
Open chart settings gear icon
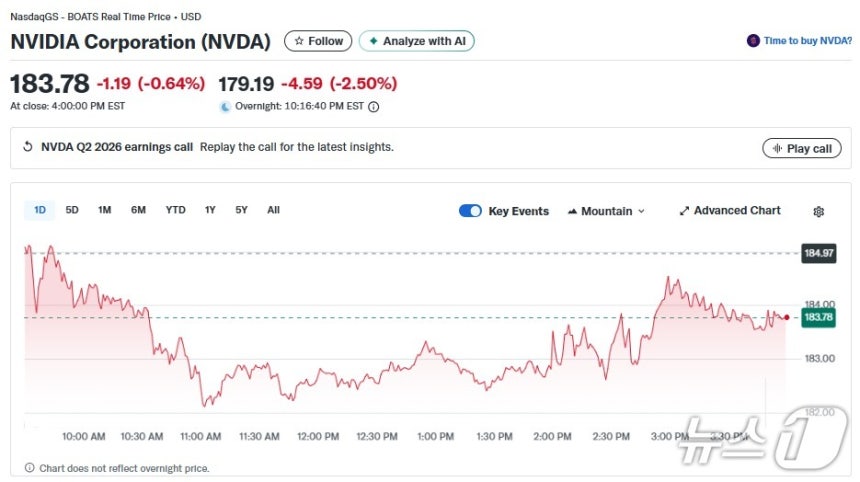(819, 211)
